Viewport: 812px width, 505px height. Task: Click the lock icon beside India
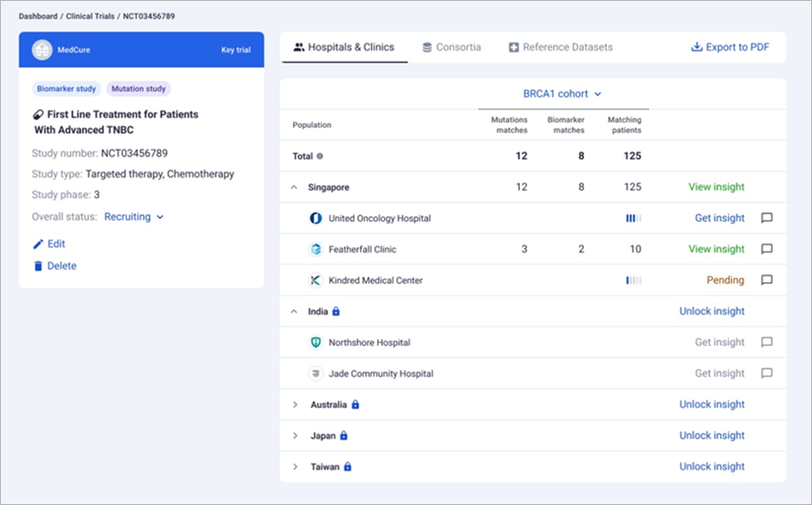point(336,312)
